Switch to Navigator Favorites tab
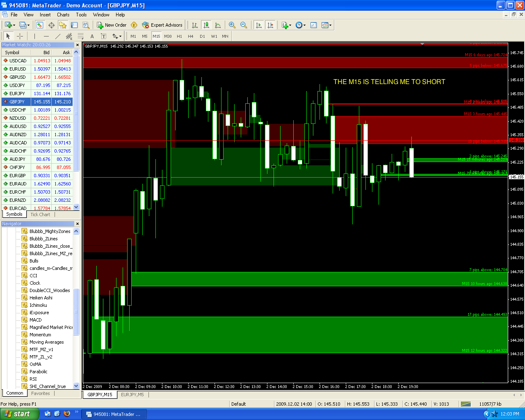This screenshot has width=525, height=420. pyautogui.click(x=41, y=393)
